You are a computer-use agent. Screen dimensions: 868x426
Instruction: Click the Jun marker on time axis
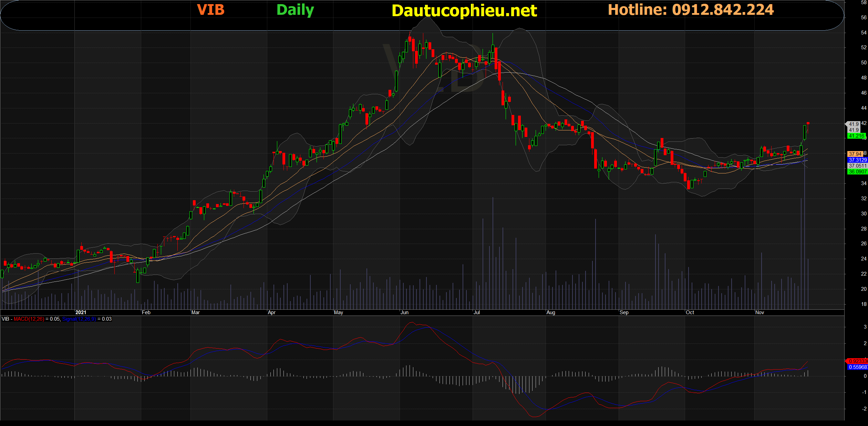pyautogui.click(x=404, y=312)
